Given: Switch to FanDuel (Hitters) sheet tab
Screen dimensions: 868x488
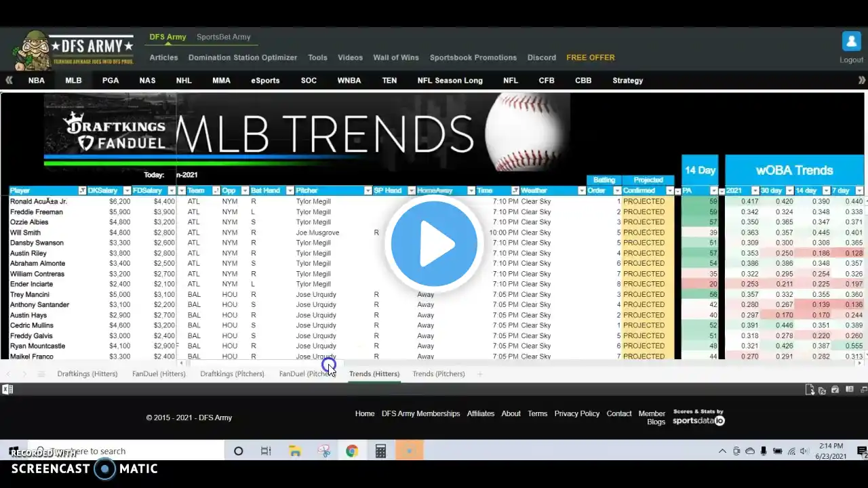Looking at the screenshot, I should 159,374.
